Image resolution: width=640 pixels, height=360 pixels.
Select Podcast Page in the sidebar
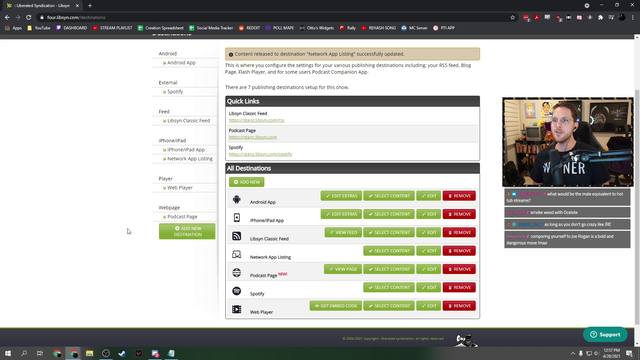(182, 217)
